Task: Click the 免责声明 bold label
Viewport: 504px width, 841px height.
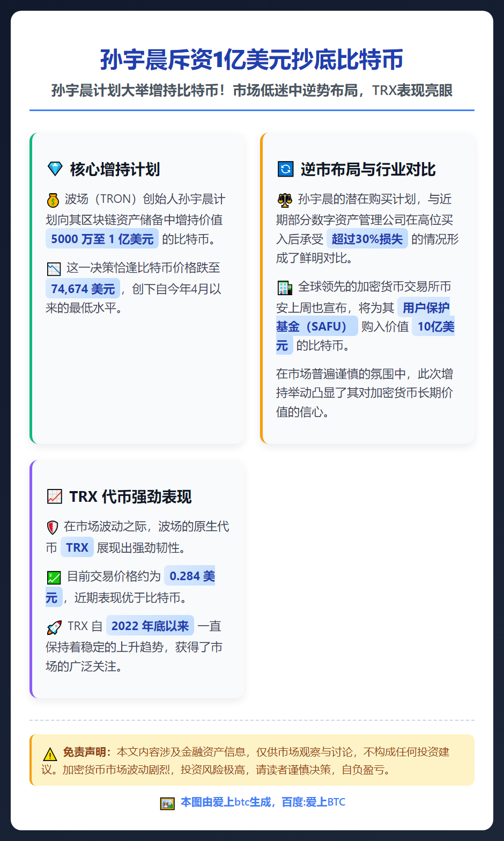Action: pos(87,752)
